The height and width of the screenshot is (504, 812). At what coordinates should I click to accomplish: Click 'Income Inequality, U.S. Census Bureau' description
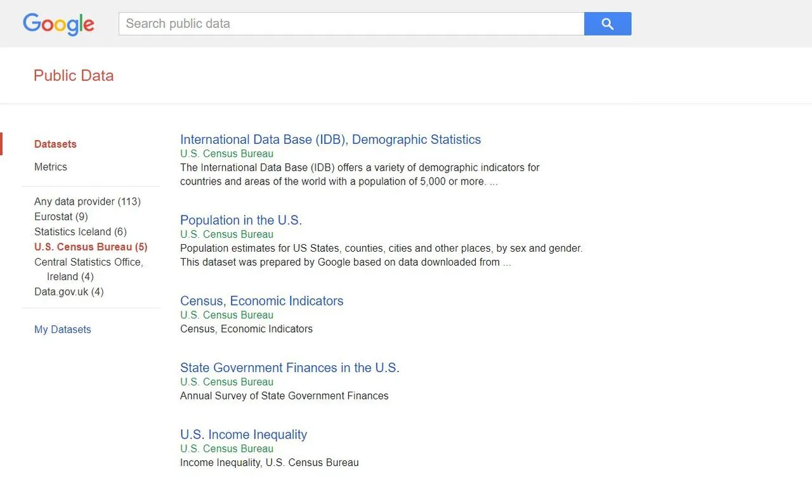tap(270, 463)
